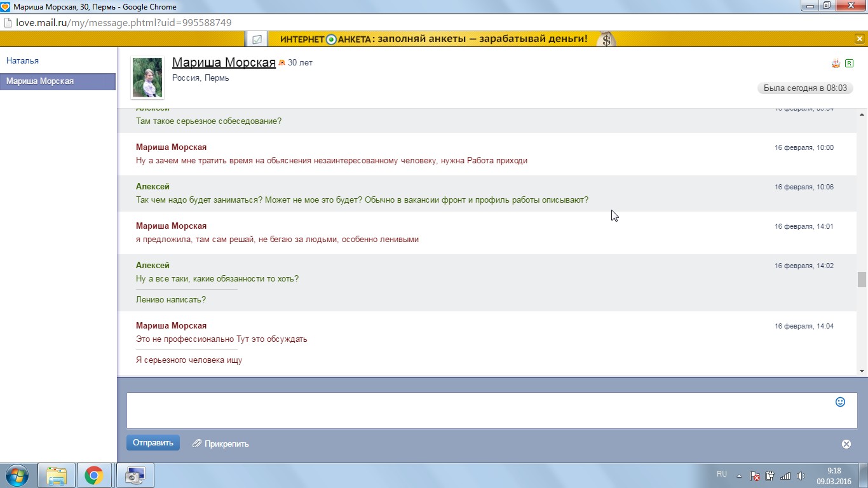The width and height of the screenshot is (868, 488).
Task: Click the chat scrollbar thumb
Action: 862,280
